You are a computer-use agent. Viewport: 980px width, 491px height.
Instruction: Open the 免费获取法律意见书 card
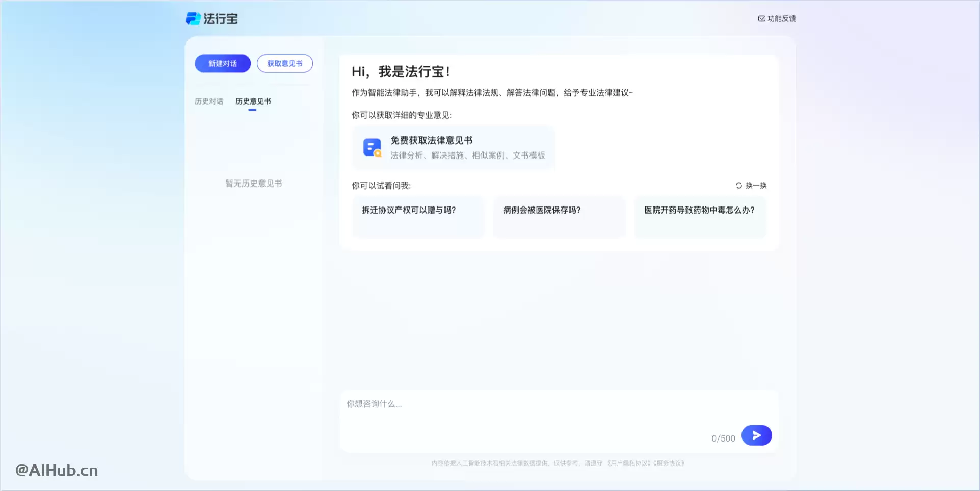click(x=453, y=148)
